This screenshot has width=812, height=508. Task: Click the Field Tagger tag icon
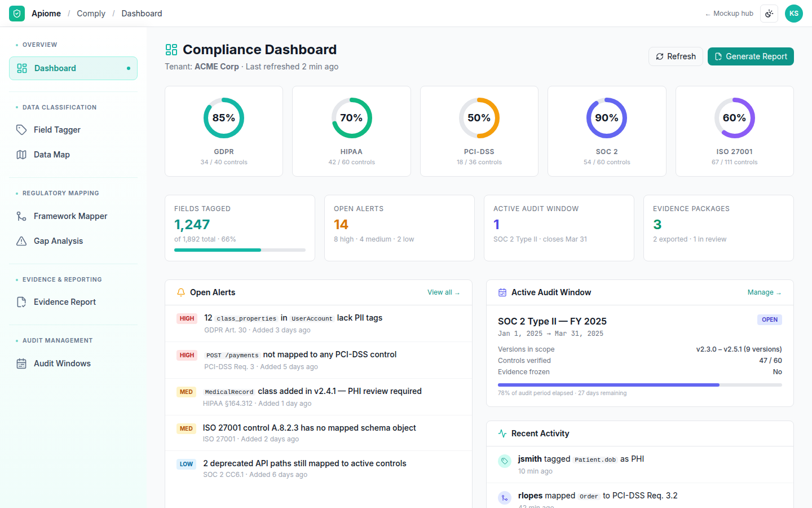[x=21, y=130]
